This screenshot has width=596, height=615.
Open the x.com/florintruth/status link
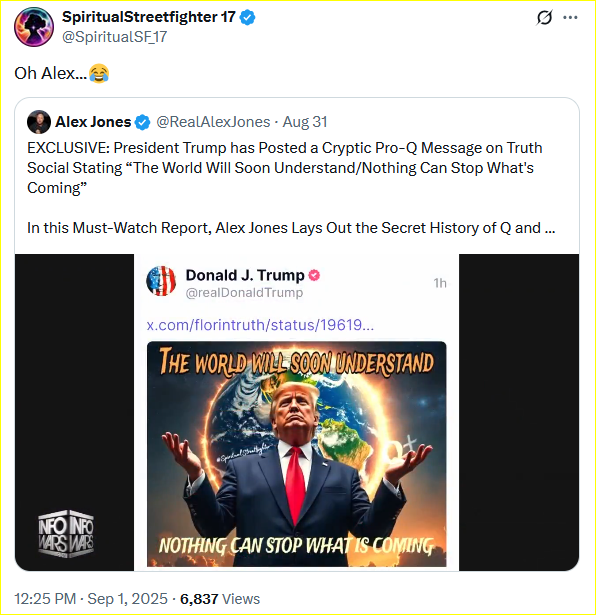coord(260,325)
